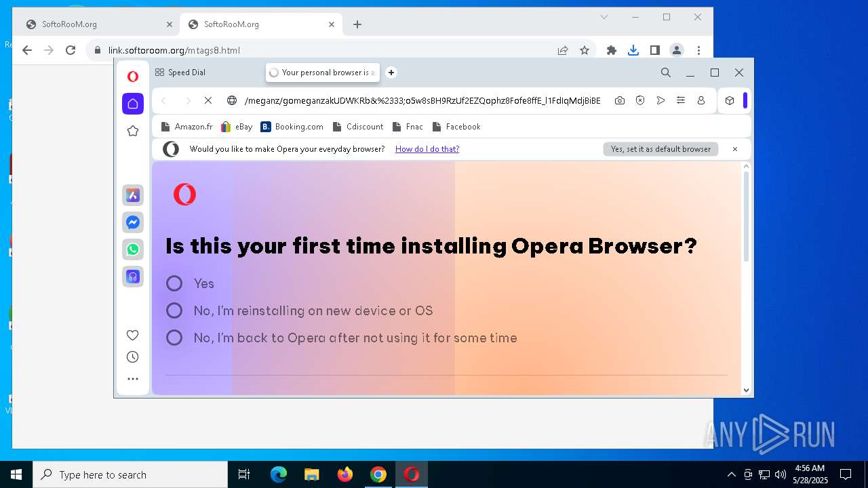
Task: Open Booking.com bookmark
Action: (x=292, y=127)
